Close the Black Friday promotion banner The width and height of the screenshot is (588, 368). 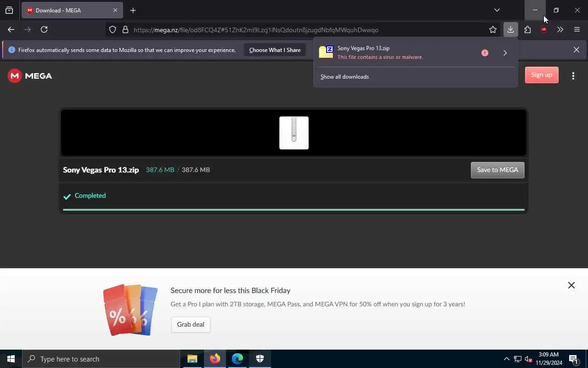click(571, 285)
